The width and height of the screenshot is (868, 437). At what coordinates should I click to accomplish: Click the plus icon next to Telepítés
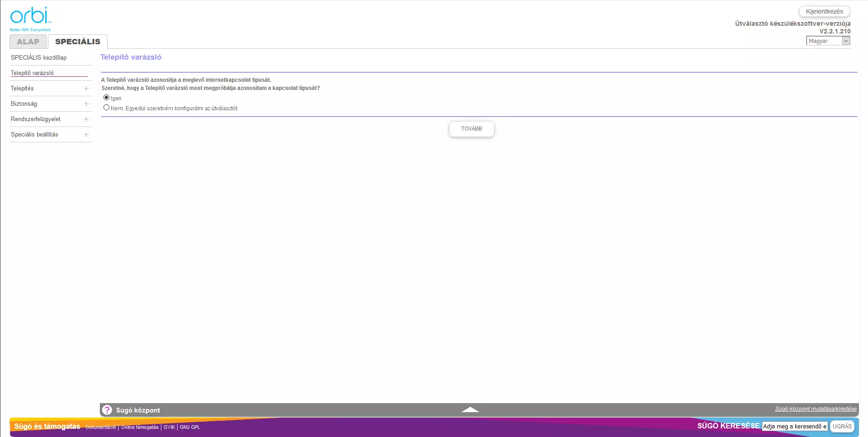(x=86, y=89)
